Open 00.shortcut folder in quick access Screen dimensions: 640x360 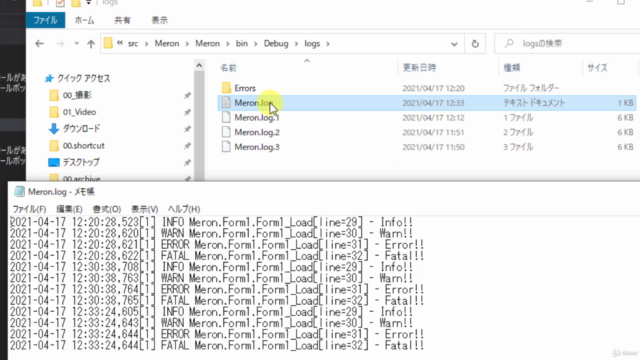84,146
